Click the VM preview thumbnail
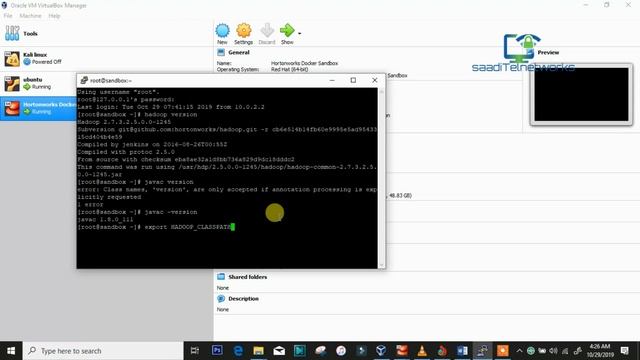The image size is (640, 360). click(581, 94)
